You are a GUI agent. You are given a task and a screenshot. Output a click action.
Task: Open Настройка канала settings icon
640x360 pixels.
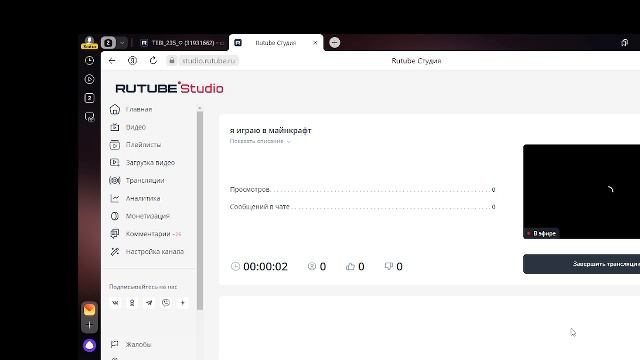(x=115, y=251)
